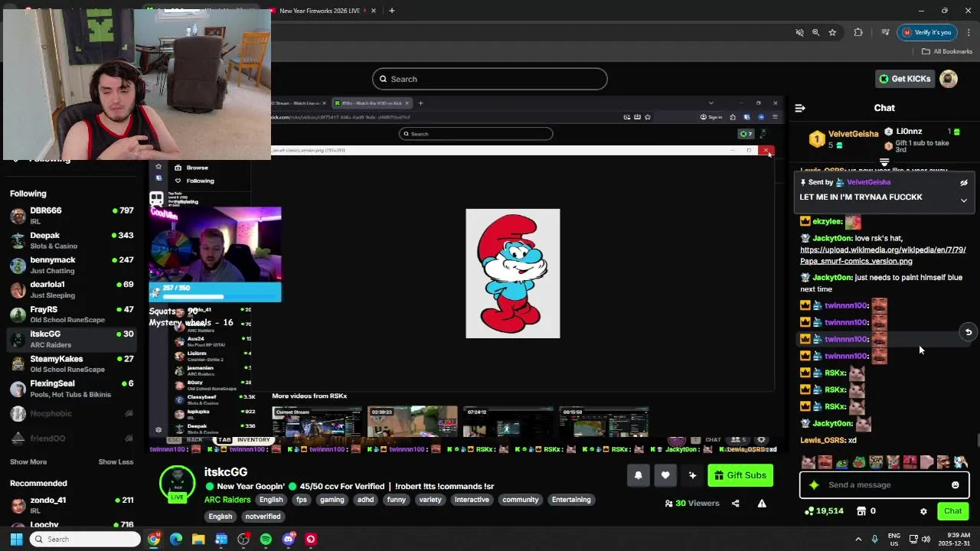The width and height of the screenshot is (980, 551).
Task: Open volume control in system tray
Action: pyautogui.click(x=926, y=540)
